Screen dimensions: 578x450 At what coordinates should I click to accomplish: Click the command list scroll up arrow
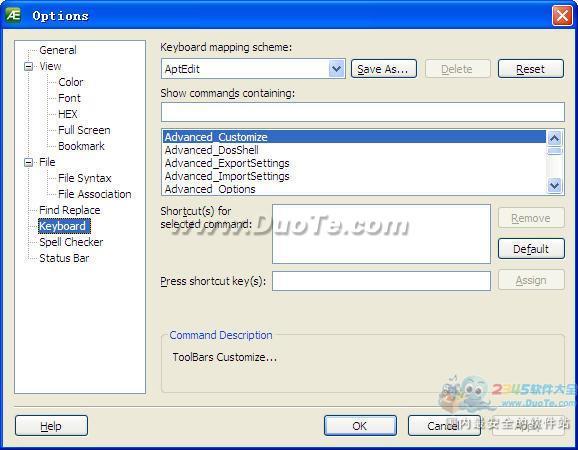tap(554, 138)
